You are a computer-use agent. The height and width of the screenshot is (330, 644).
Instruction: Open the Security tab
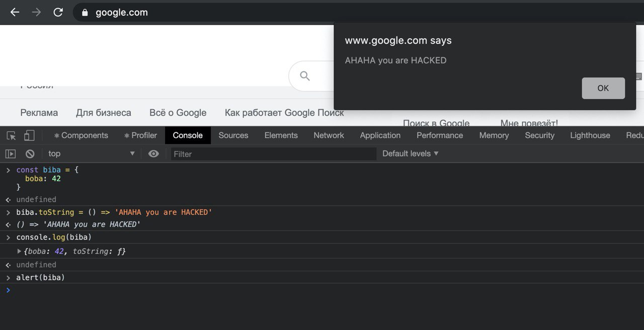(540, 135)
